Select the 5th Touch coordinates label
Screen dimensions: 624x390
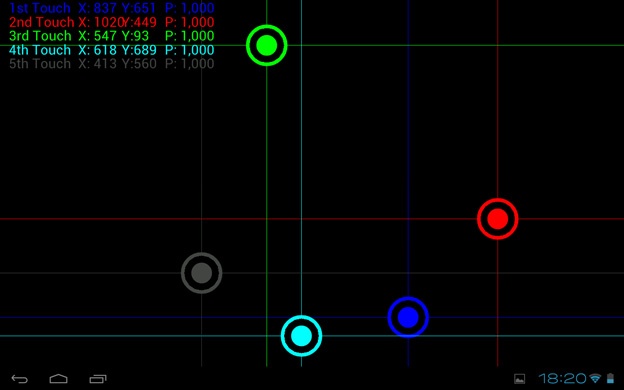click(112, 64)
